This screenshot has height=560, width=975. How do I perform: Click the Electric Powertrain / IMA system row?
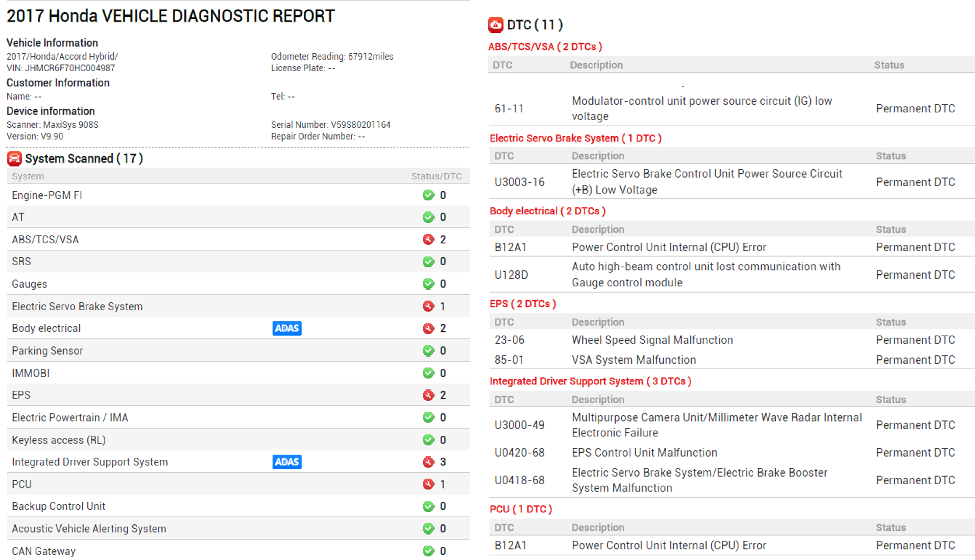pos(70,417)
